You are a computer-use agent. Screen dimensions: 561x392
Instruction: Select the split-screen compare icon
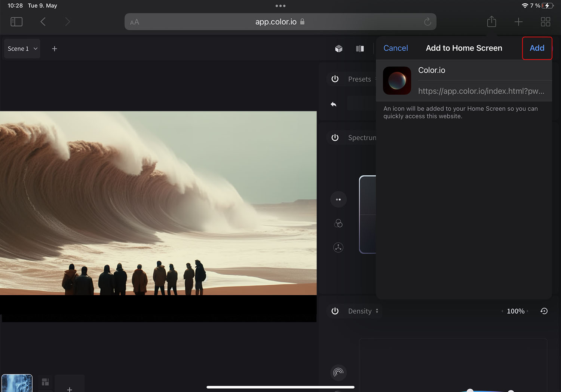pos(359,49)
